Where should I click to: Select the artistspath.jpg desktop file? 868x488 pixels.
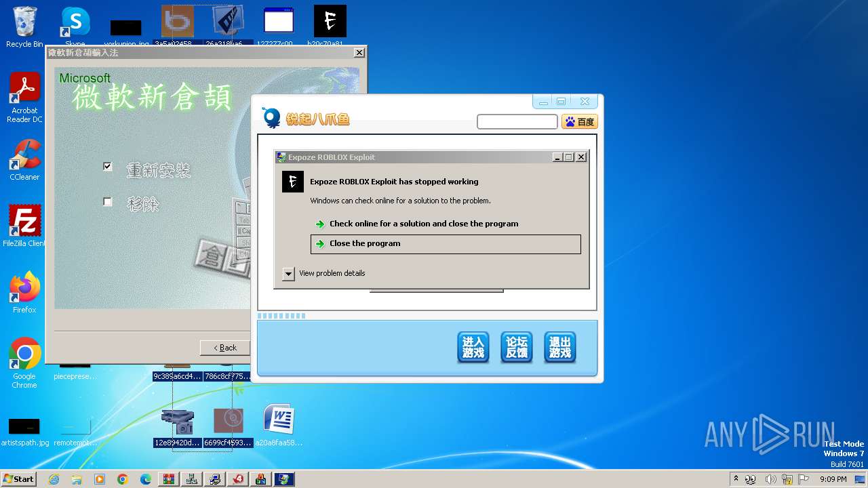click(24, 432)
